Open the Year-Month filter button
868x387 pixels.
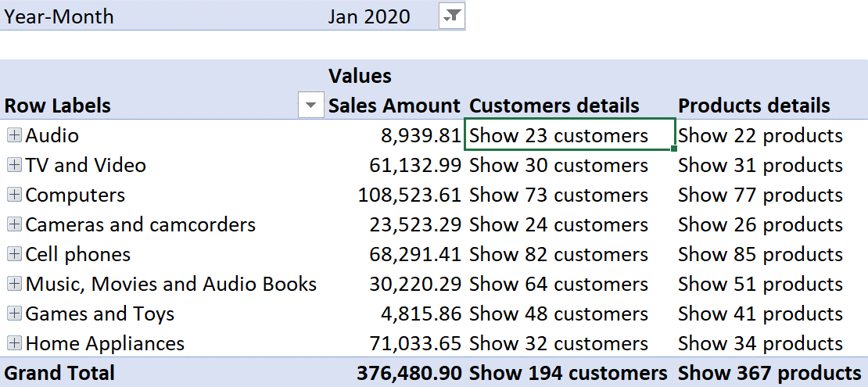click(452, 16)
